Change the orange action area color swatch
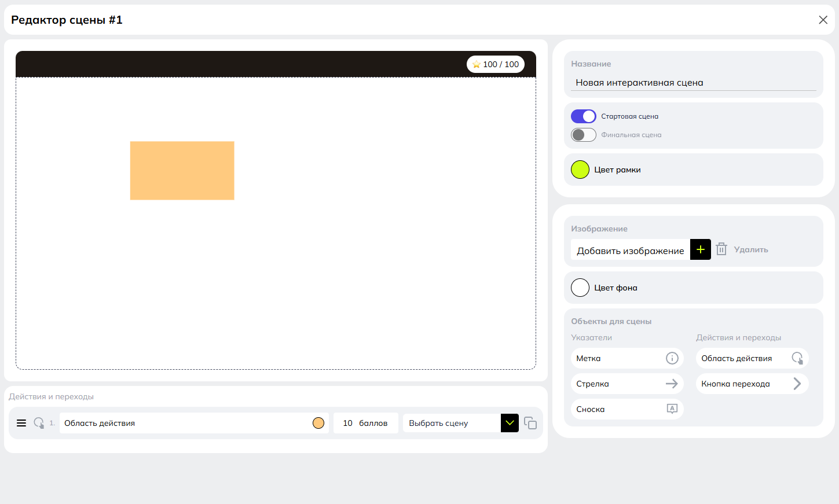The height and width of the screenshot is (504, 839). click(x=318, y=423)
